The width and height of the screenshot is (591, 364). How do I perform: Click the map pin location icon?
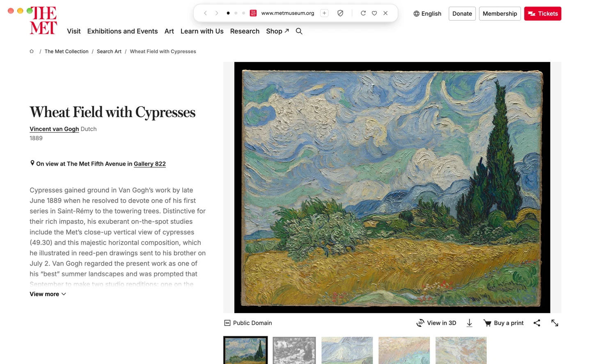coord(32,163)
